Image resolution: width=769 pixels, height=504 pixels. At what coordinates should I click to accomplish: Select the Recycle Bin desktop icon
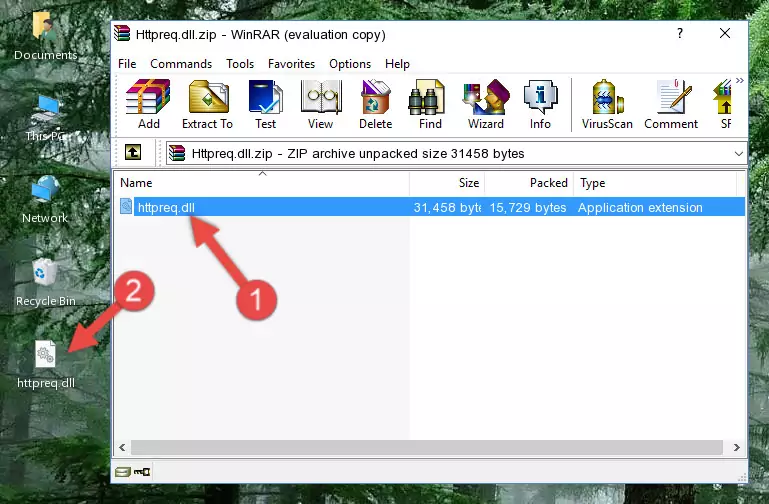pos(46,282)
